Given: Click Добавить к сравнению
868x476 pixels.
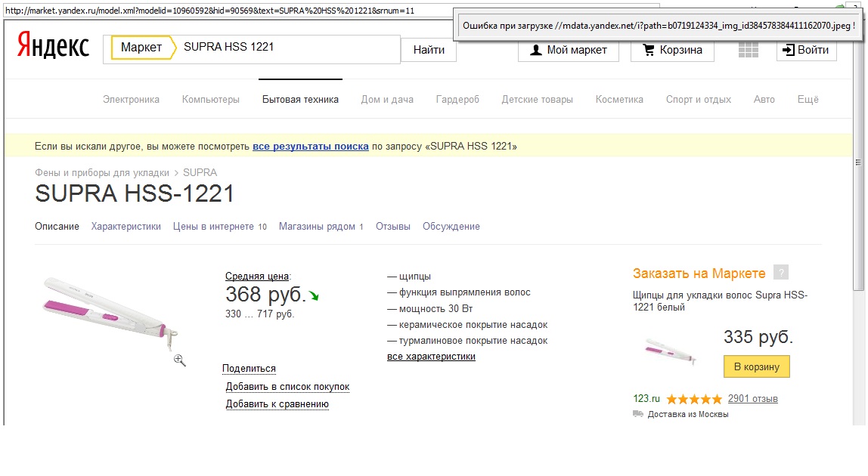Looking at the screenshot, I should (x=277, y=404).
